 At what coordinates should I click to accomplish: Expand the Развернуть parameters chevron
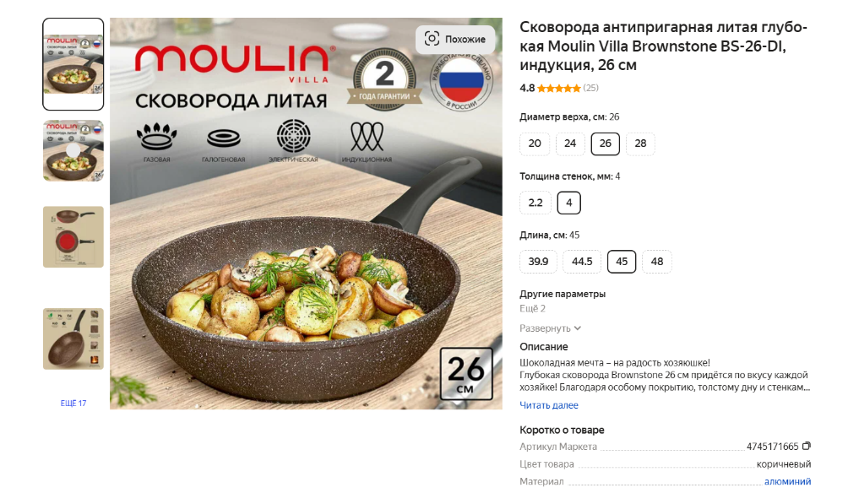(578, 328)
